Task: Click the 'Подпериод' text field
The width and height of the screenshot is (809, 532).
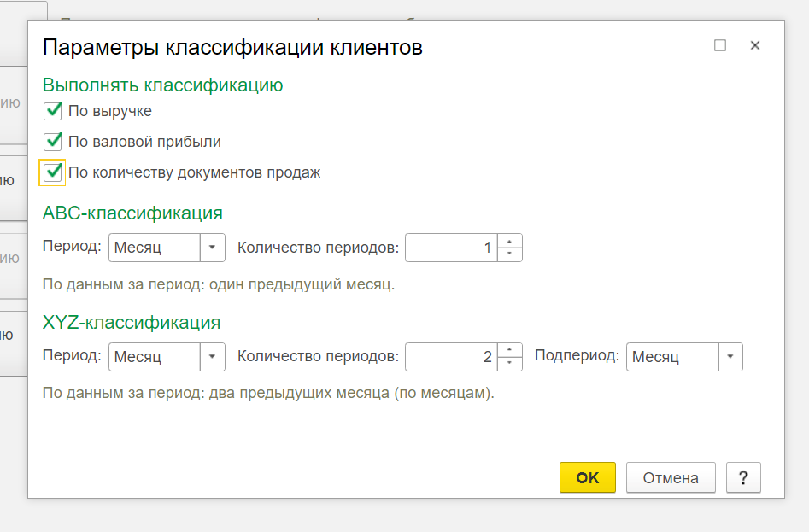Action: pyautogui.click(x=672, y=357)
